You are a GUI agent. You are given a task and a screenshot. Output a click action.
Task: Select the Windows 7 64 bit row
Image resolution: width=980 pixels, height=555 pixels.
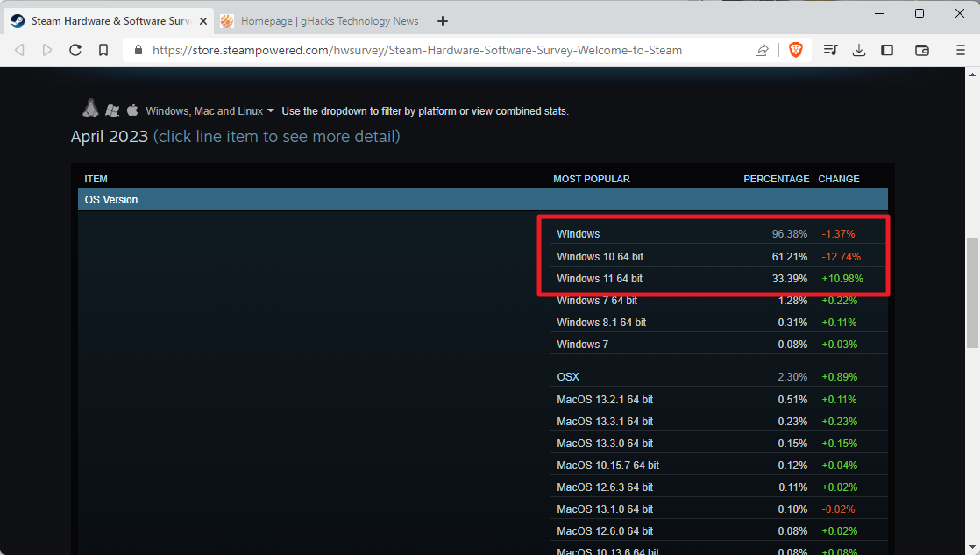(x=719, y=301)
